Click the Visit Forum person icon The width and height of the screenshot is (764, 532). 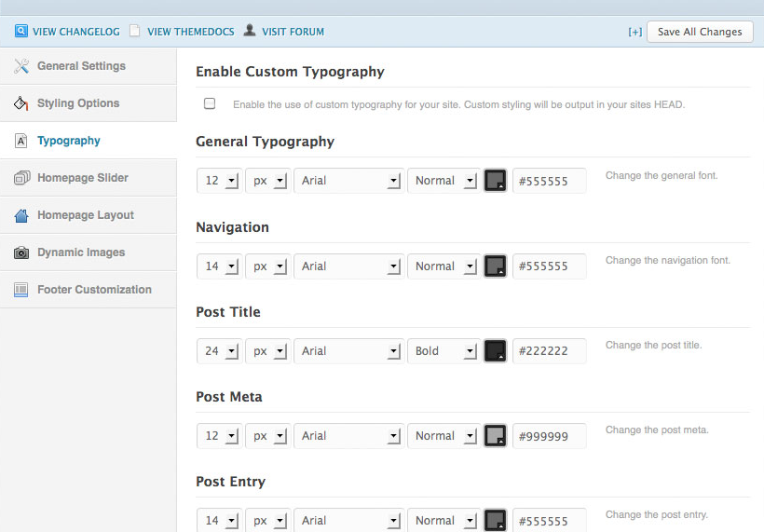(250, 30)
